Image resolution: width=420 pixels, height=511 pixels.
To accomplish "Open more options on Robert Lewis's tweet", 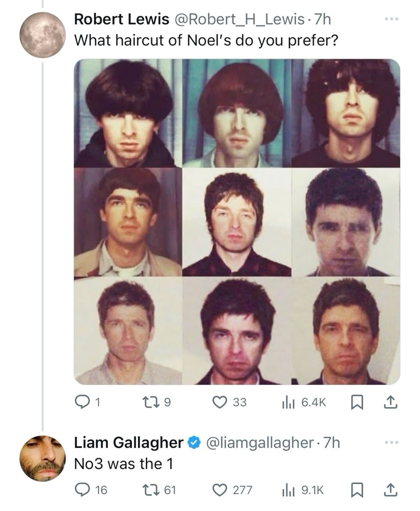I will point(391,19).
